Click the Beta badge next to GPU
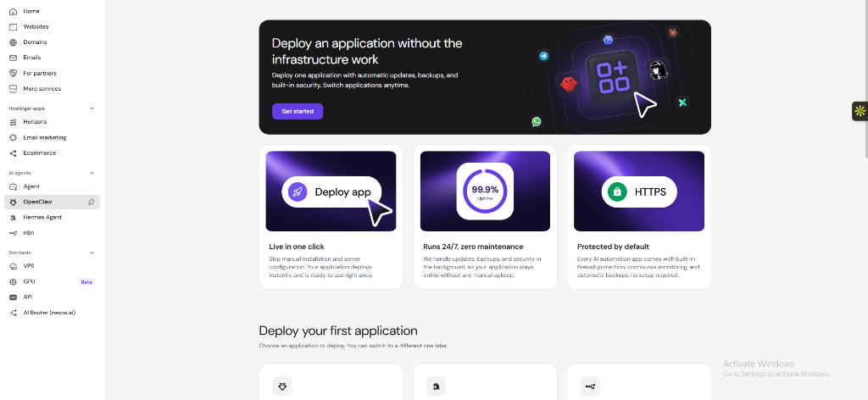The height and width of the screenshot is (400, 868). (86, 282)
